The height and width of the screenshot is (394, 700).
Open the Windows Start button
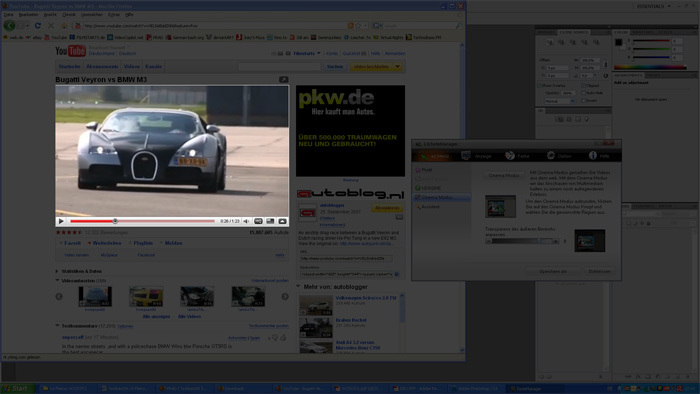[18, 389]
